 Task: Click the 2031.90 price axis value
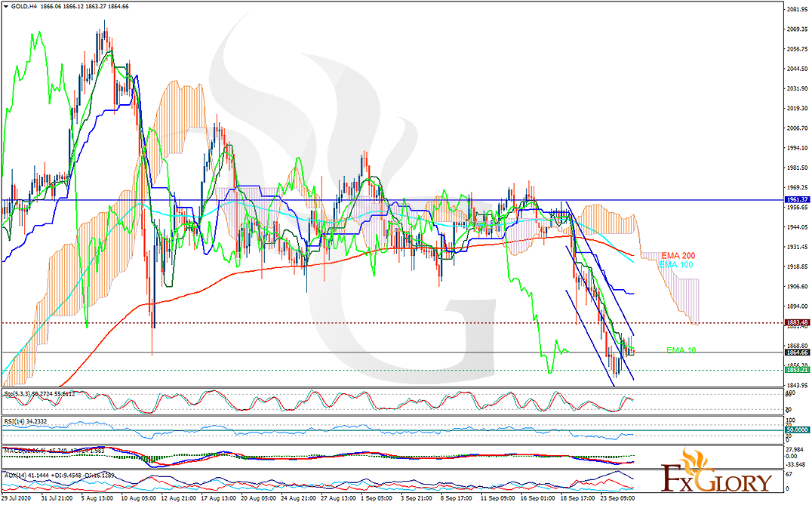coord(797,88)
